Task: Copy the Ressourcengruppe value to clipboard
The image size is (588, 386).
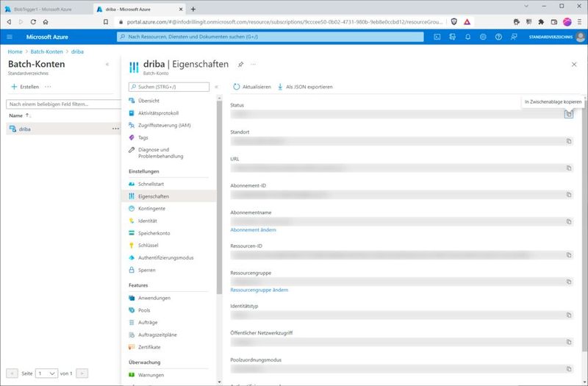Action: pos(569,282)
